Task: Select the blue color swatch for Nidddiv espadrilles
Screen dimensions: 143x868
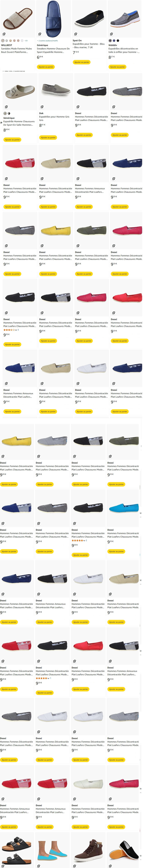Action: [114, 40]
